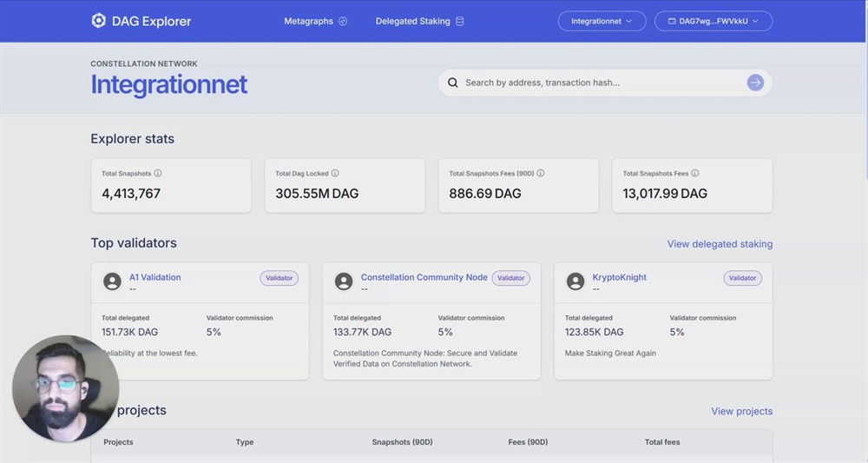Click info icon for Total Snapshots Fees (90D)
Screen dimensions: 868x463
coord(541,174)
